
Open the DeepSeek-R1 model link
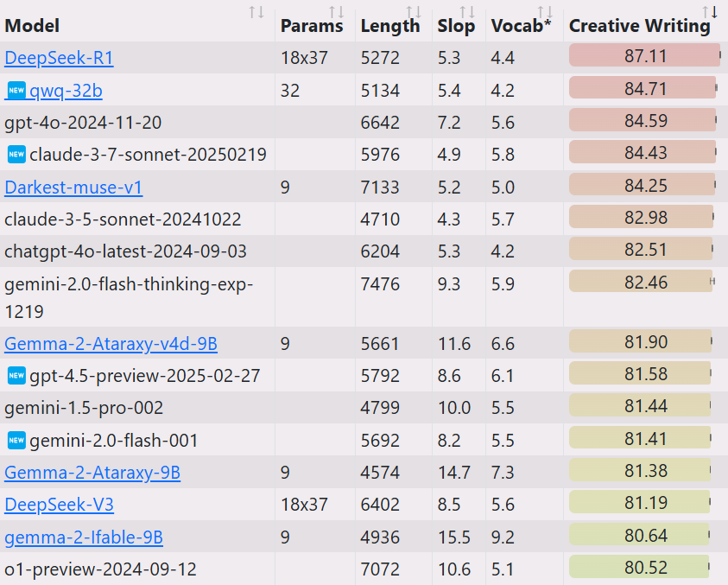click(59, 58)
